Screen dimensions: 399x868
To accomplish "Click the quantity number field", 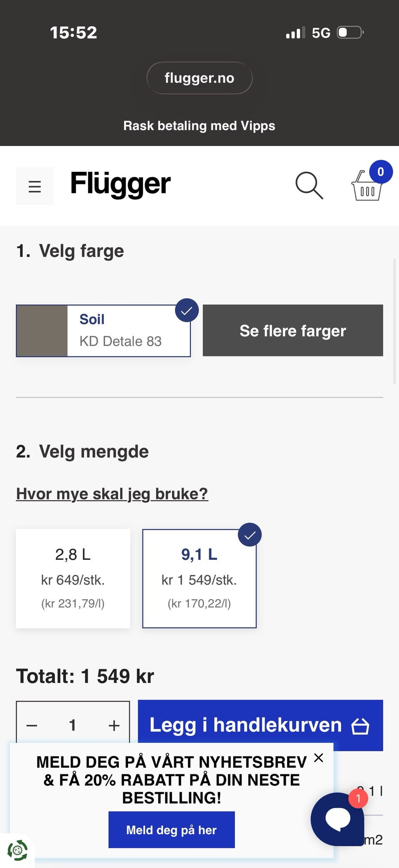I will (x=73, y=725).
